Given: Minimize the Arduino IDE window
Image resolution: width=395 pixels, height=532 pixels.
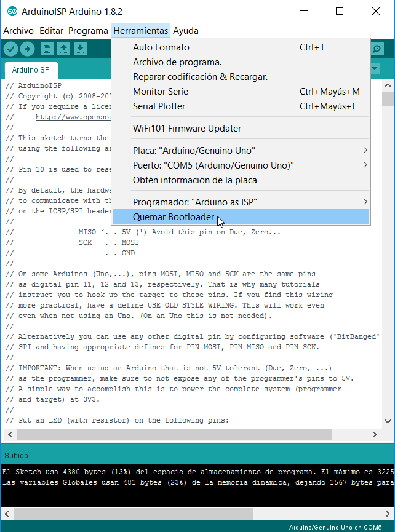Looking at the screenshot, I should point(304,11).
